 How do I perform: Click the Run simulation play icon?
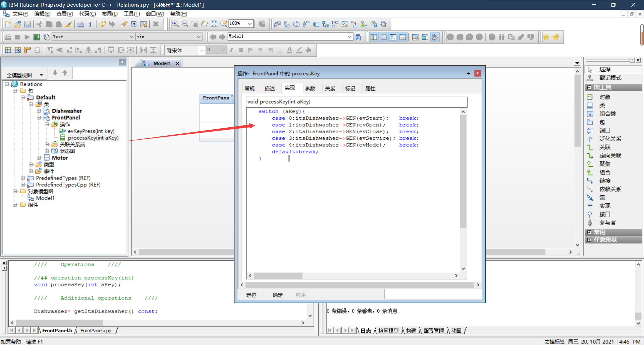[x=27, y=37]
